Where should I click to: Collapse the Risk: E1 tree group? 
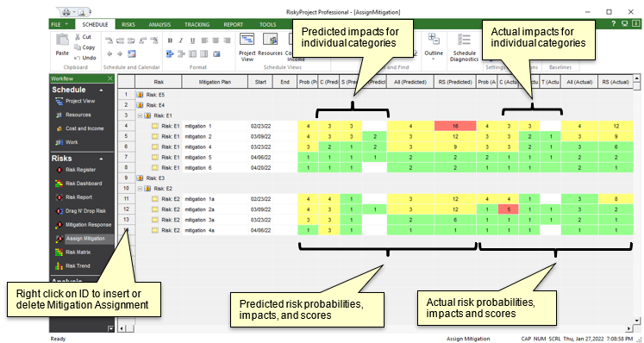140,115
